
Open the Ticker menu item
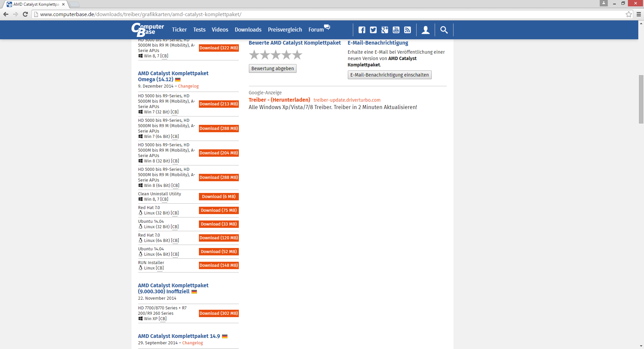179,30
